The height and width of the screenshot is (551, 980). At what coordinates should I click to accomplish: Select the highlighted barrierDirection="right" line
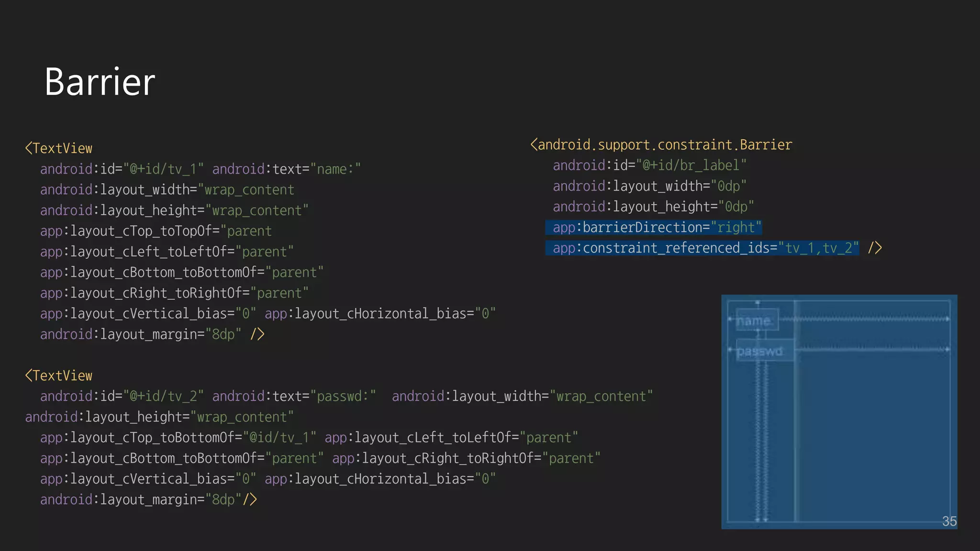pos(654,228)
